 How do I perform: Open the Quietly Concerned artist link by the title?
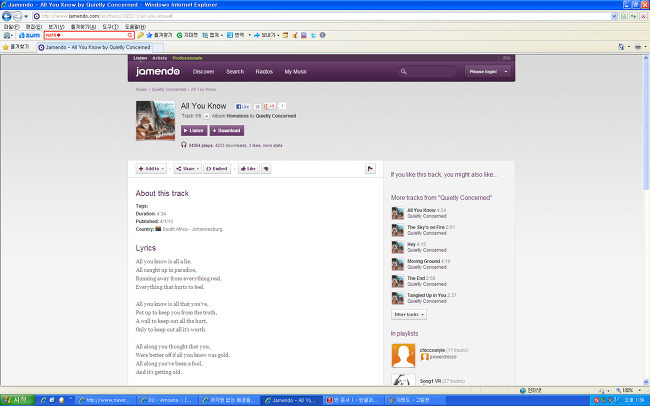276,116
